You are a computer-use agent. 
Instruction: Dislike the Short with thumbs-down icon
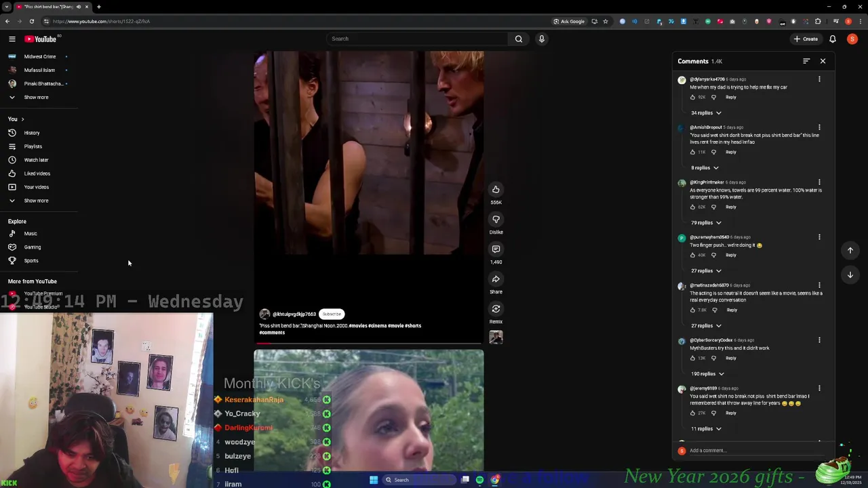[x=496, y=219]
